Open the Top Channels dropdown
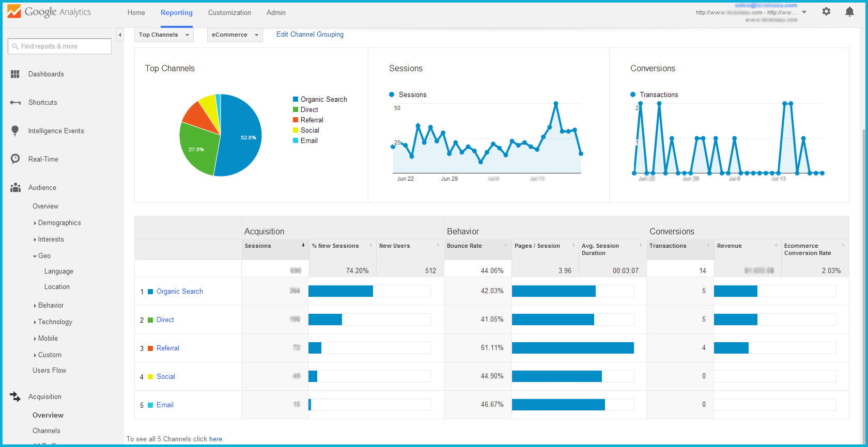Image resolution: width=868 pixels, height=447 pixels. point(164,35)
